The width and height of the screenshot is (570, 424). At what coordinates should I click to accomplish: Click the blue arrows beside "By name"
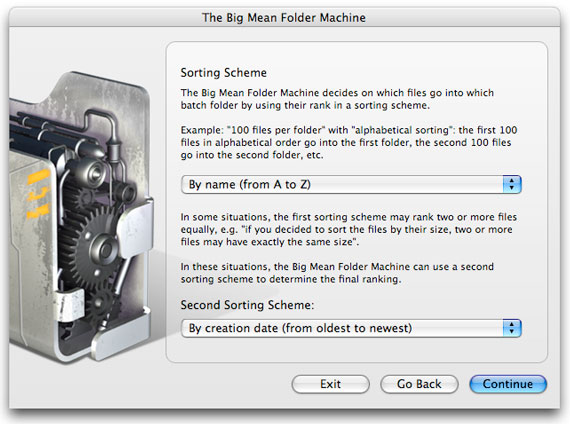(x=512, y=184)
